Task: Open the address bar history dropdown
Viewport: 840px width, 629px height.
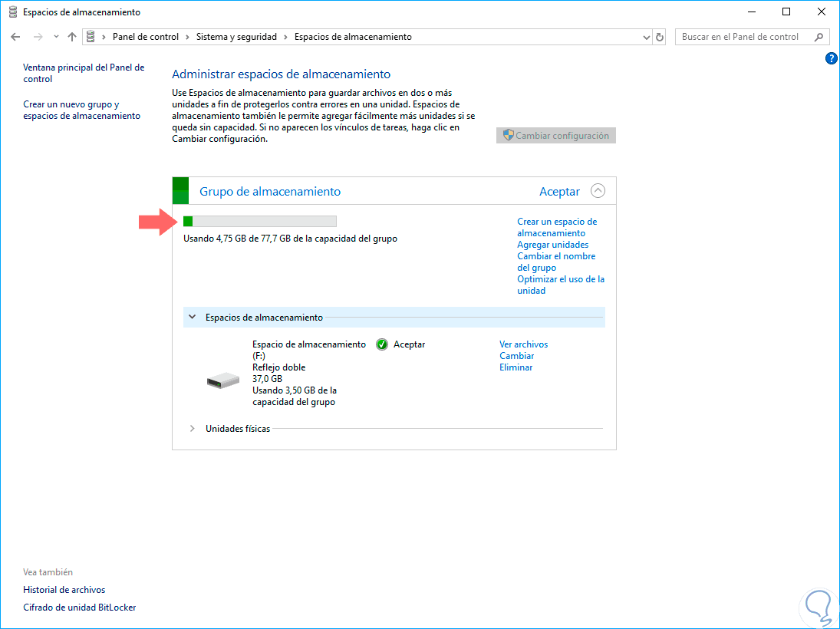Action: 646,37
